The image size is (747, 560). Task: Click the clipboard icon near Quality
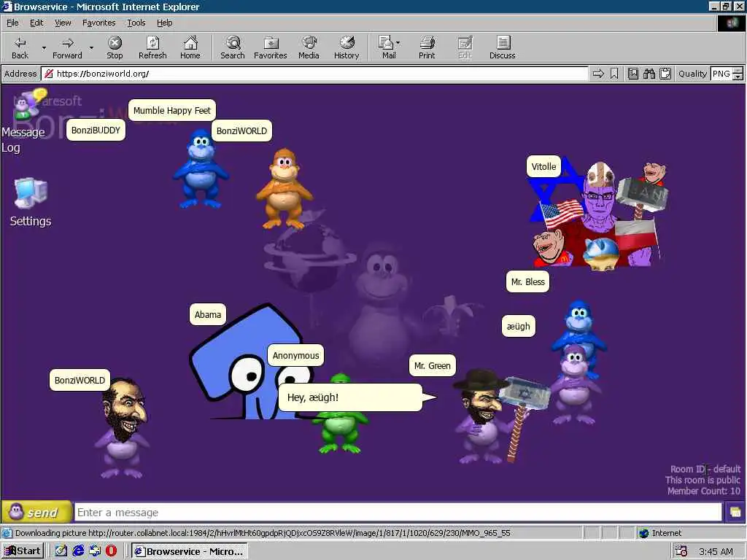pyautogui.click(x=665, y=74)
